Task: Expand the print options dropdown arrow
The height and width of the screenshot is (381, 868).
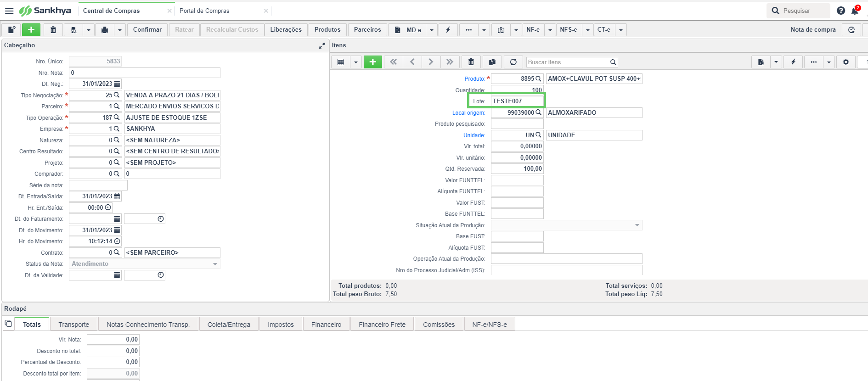Action: [119, 29]
